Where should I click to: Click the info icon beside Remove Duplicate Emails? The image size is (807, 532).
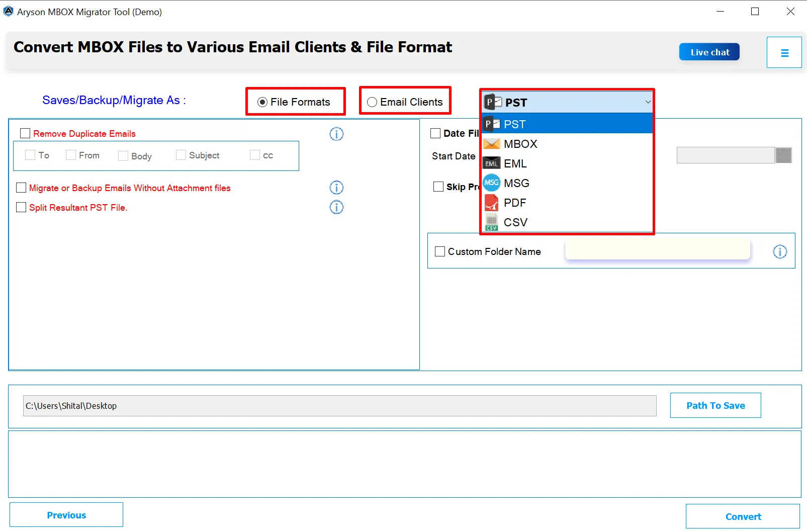tap(336, 134)
